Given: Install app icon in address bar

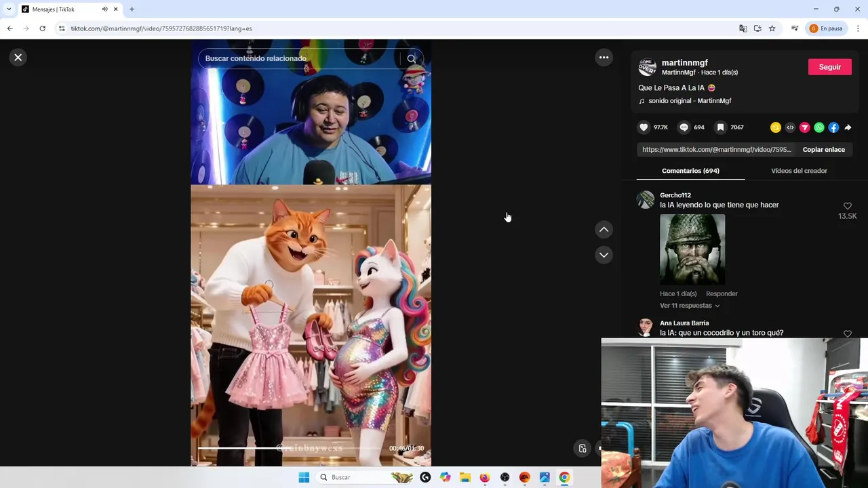Looking at the screenshot, I should (x=757, y=28).
